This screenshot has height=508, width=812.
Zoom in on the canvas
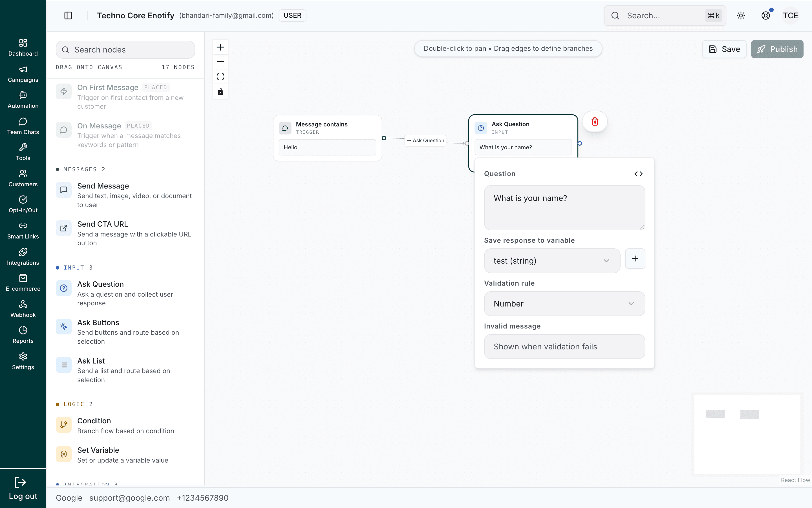click(x=220, y=47)
